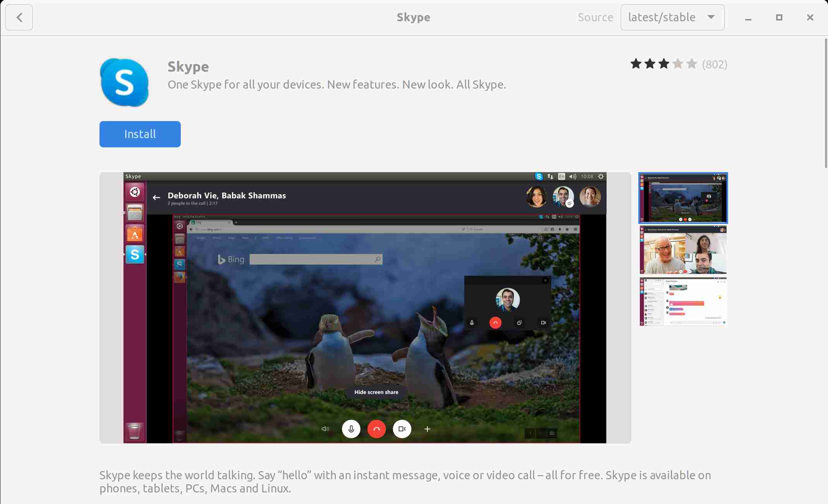
Task: Click the Skype app logo
Action: [x=124, y=82]
